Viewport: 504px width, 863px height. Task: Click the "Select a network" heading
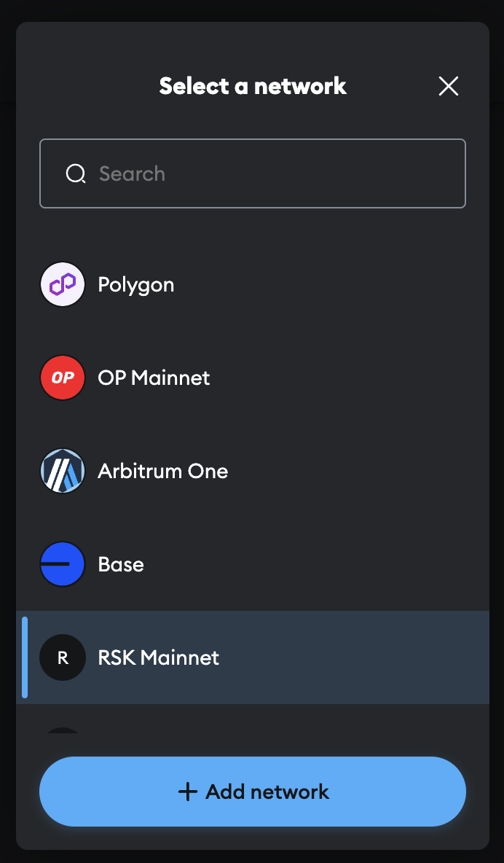pyautogui.click(x=253, y=86)
